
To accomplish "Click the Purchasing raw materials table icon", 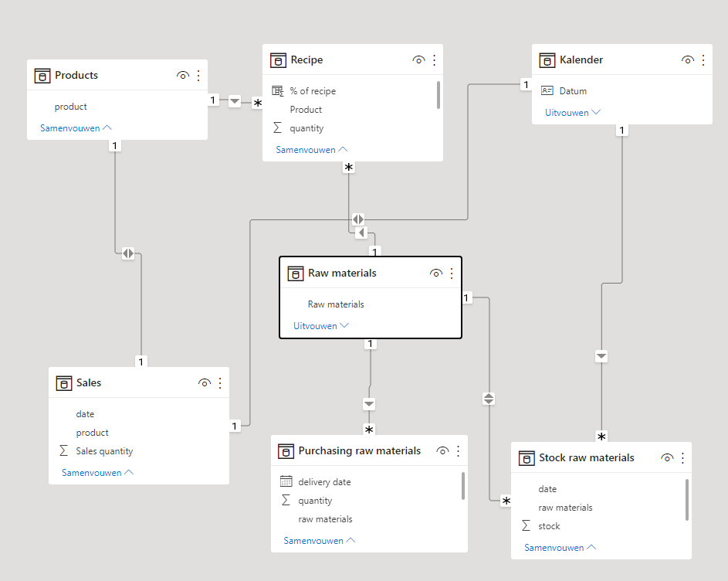I will point(286,451).
